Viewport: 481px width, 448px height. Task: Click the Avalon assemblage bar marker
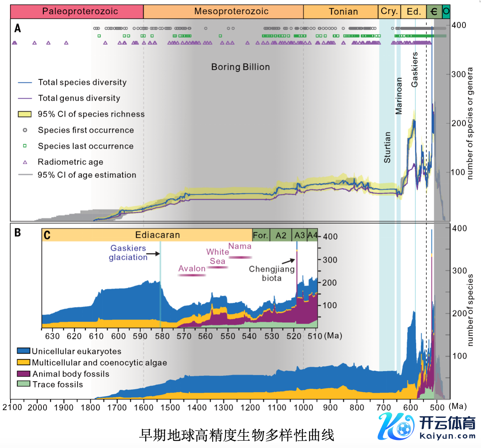point(192,275)
